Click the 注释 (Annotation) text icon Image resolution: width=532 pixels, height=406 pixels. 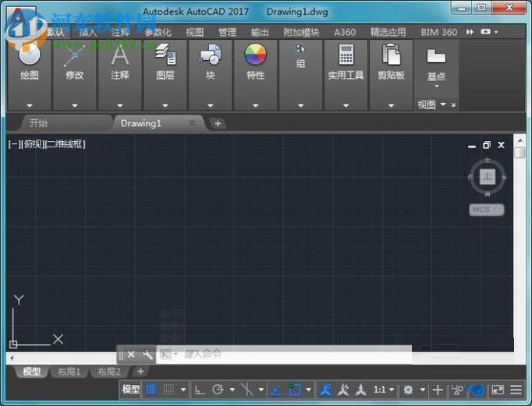tap(119, 55)
